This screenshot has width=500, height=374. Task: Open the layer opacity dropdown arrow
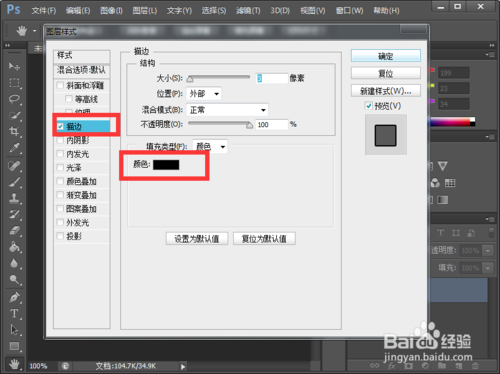pyautogui.click(x=488, y=250)
